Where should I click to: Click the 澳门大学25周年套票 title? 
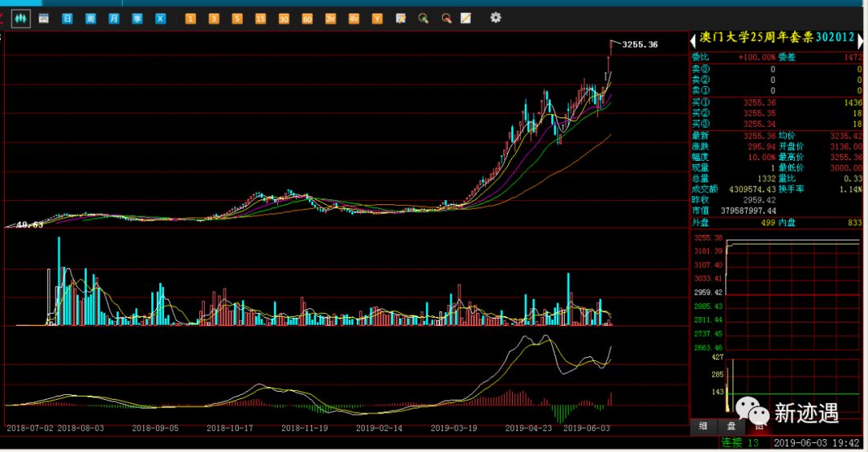tap(756, 37)
